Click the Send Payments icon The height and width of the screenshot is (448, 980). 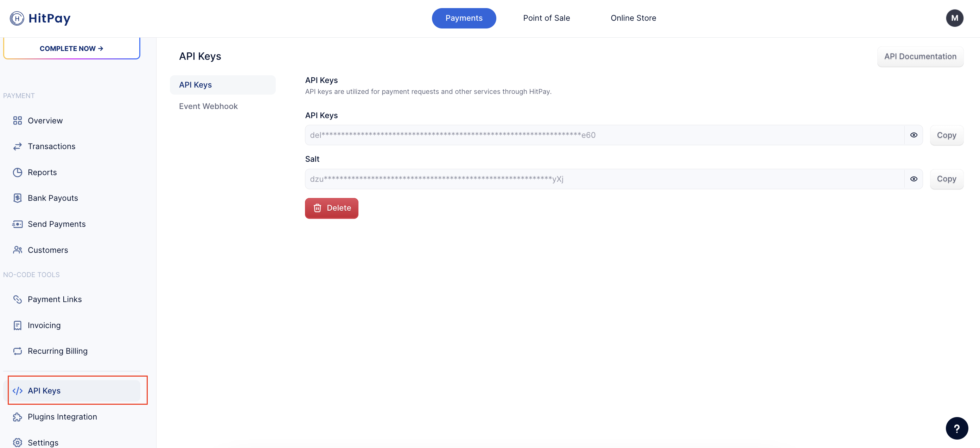(18, 224)
